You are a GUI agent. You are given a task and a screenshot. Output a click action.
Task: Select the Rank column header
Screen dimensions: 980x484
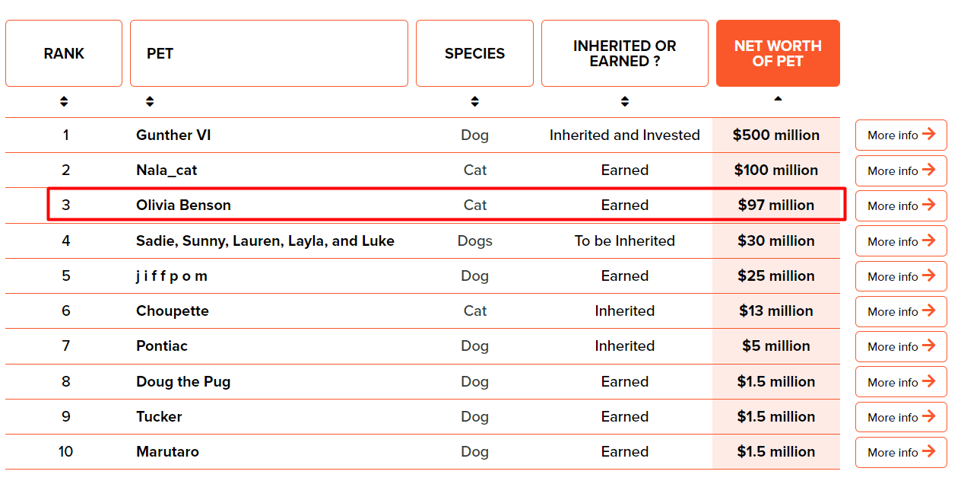pyautogui.click(x=64, y=53)
